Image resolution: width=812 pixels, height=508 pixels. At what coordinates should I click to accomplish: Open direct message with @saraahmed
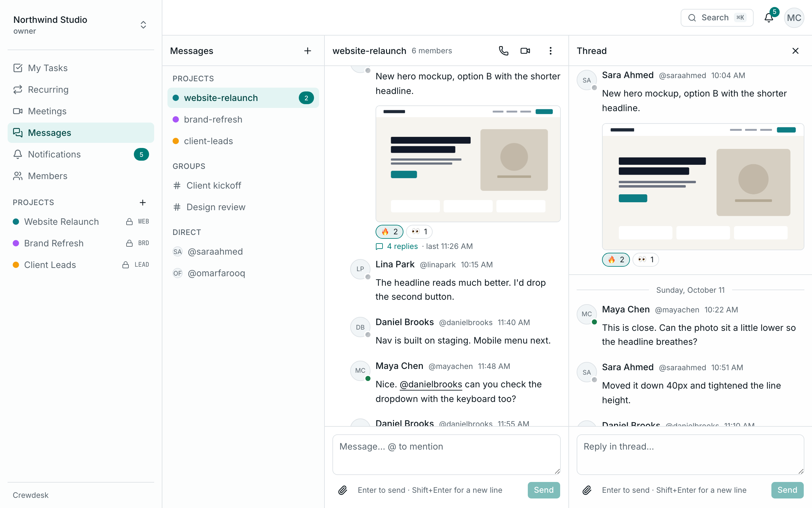tap(243, 252)
